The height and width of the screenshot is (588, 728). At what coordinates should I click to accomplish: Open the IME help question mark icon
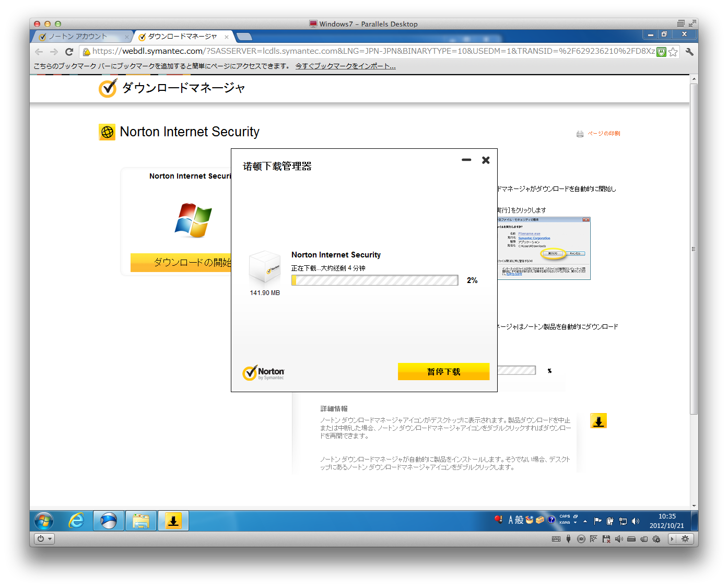[551, 520]
